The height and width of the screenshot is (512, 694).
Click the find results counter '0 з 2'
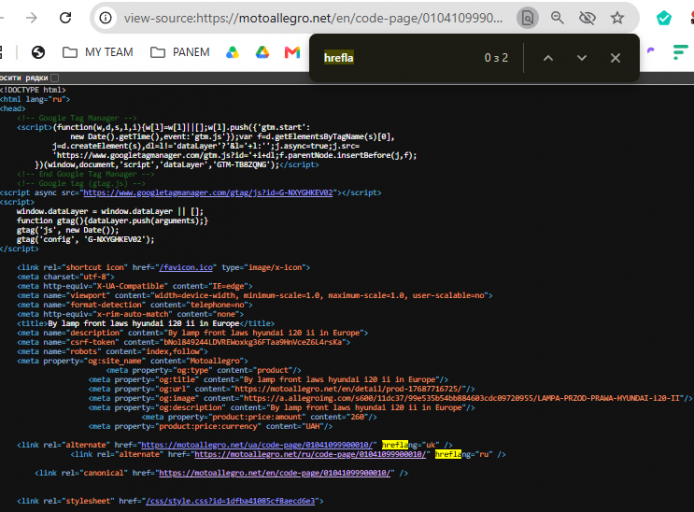pos(496,58)
